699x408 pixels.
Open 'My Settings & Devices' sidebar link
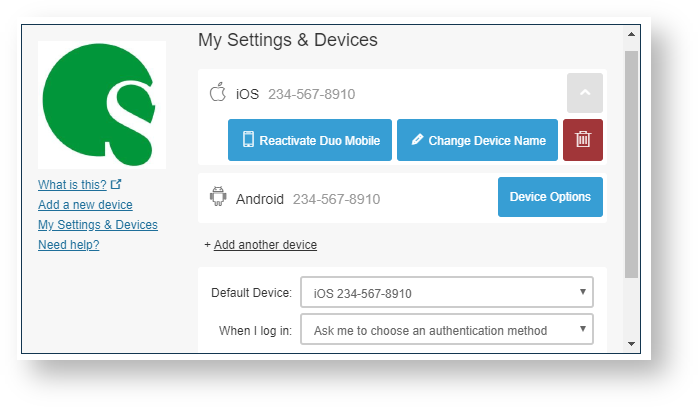[x=98, y=225]
